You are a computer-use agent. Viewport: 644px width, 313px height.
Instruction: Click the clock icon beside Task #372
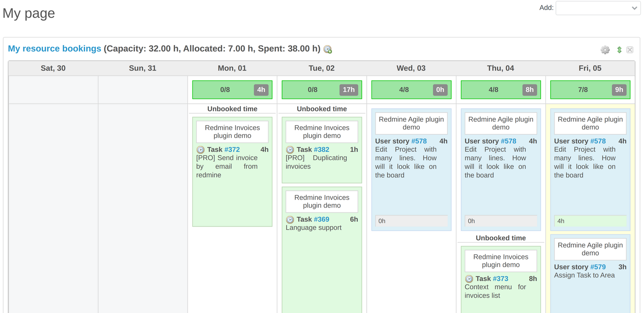(200, 150)
